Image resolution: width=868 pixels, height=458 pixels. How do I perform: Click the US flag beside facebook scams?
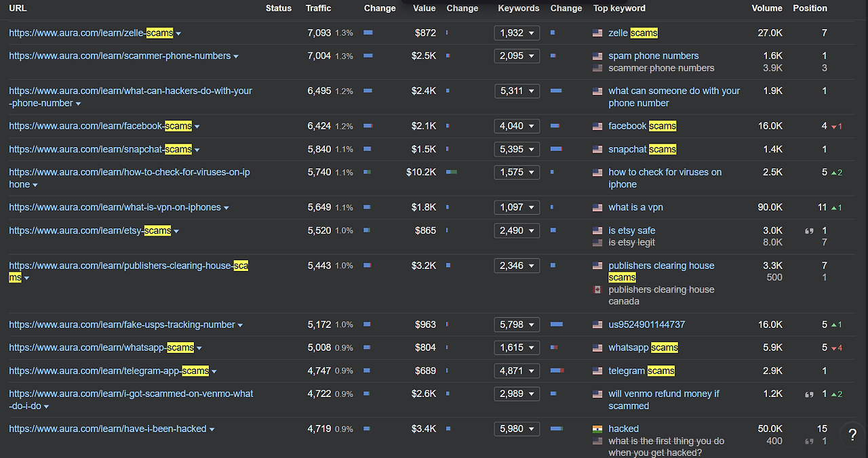[597, 127]
